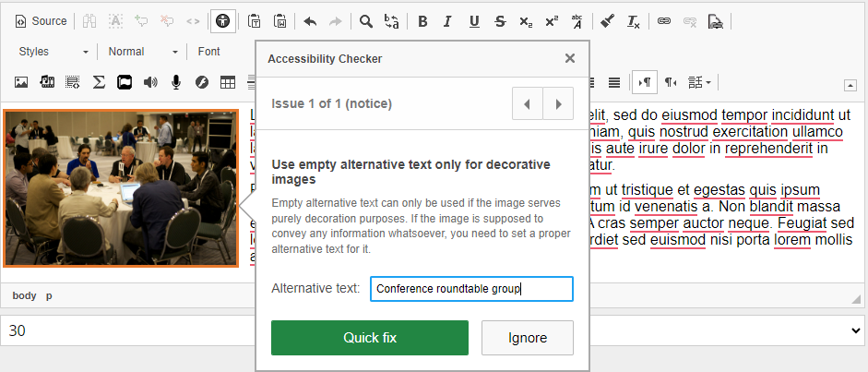Toggle left-to-right text direction
This screenshot has width=868, height=372.
pyautogui.click(x=646, y=82)
